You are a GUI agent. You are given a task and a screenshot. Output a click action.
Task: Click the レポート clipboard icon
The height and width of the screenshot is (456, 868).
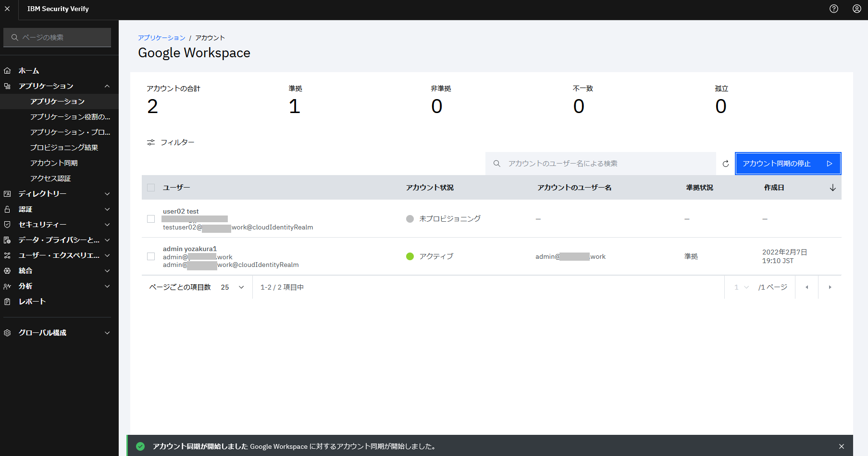point(7,302)
